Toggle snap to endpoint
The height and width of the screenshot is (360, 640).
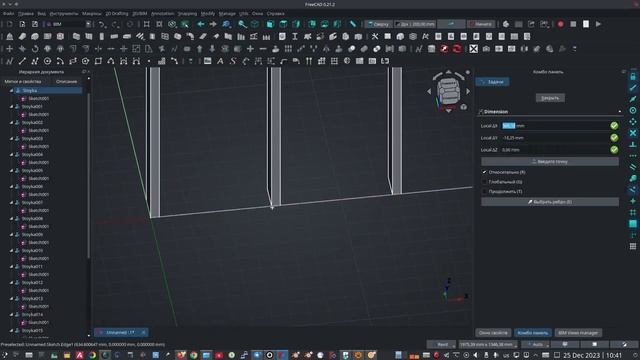pyautogui.click(x=633, y=88)
